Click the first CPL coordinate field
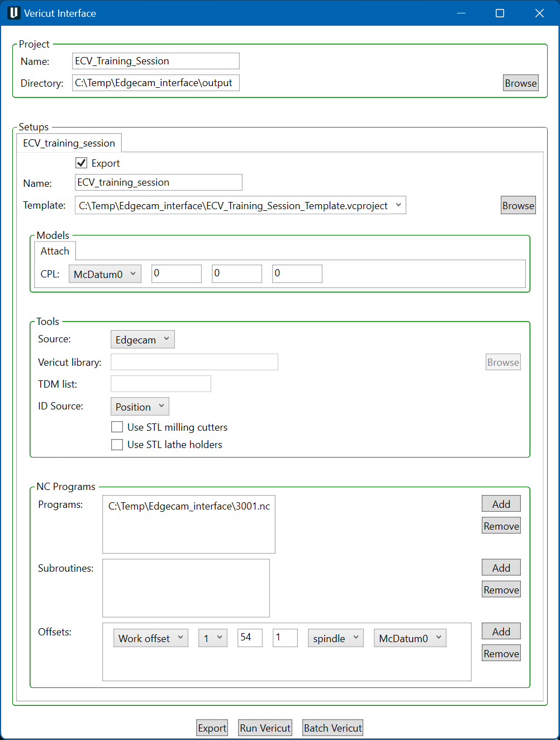 click(177, 274)
